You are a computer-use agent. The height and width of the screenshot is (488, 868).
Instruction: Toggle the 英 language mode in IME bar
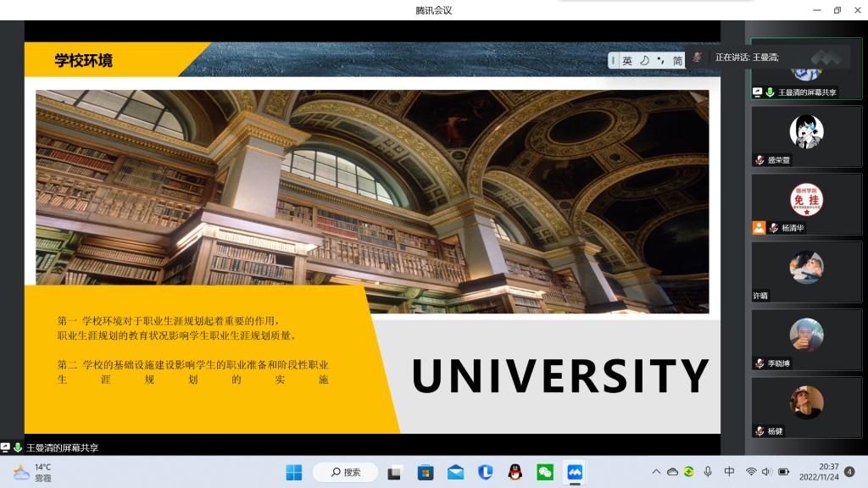click(627, 61)
